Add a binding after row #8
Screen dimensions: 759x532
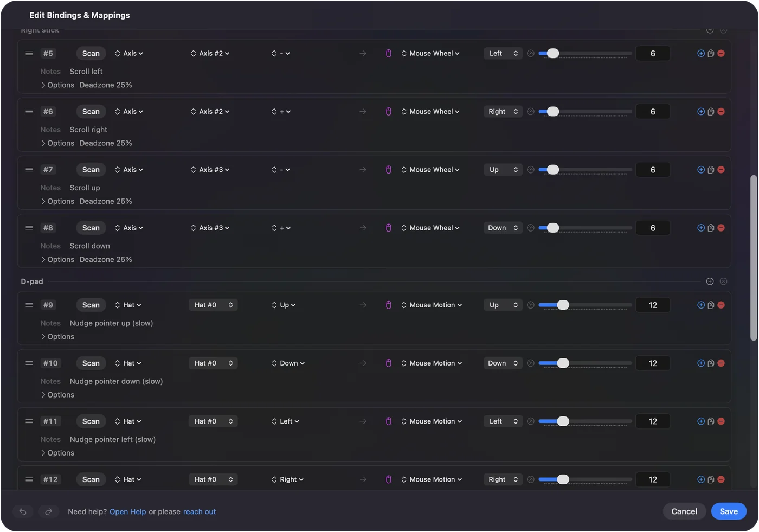[701, 228]
